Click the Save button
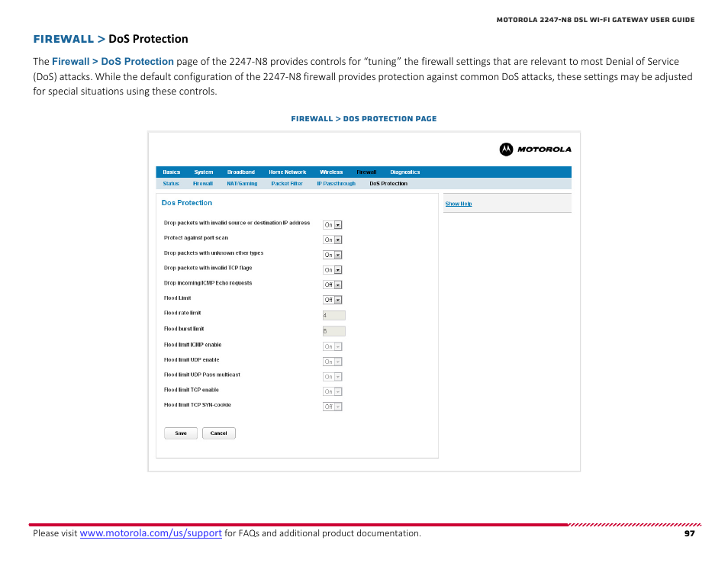Image resolution: width=728 pixels, height=563 pixels. [x=180, y=433]
